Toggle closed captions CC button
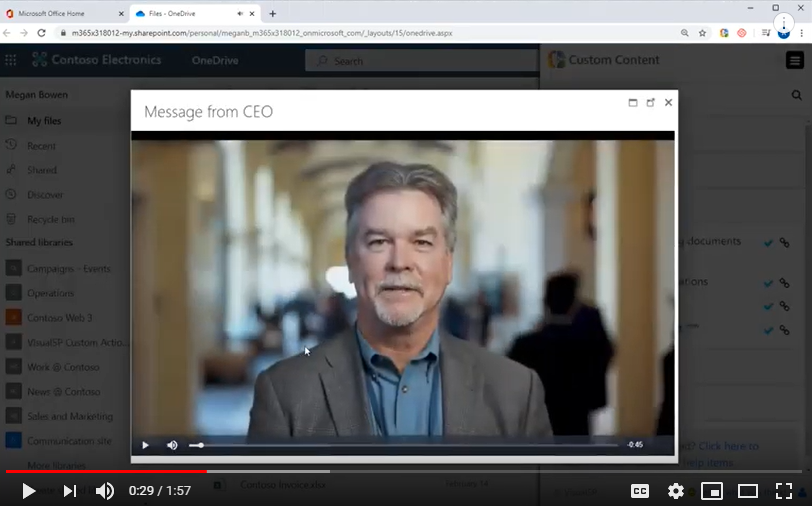This screenshot has height=506, width=812. click(x=640, y=490)
